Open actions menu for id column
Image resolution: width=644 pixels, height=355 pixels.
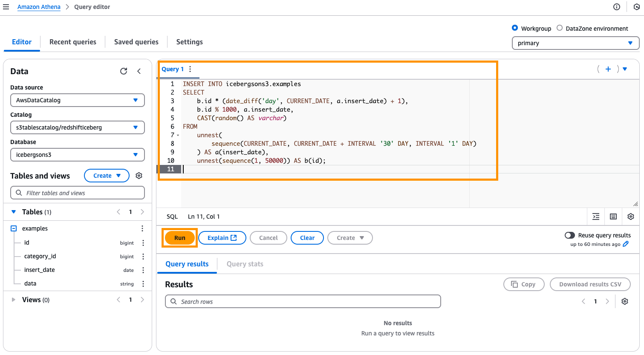143,243
